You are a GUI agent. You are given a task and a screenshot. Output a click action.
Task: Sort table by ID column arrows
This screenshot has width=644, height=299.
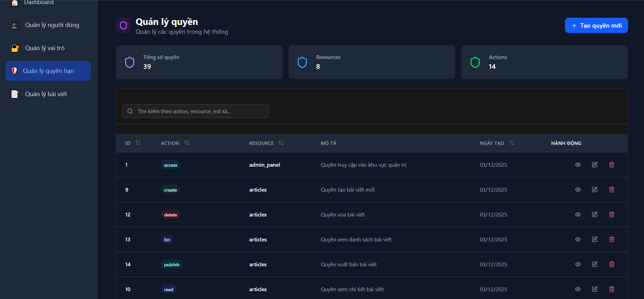(x=138, y=143)
